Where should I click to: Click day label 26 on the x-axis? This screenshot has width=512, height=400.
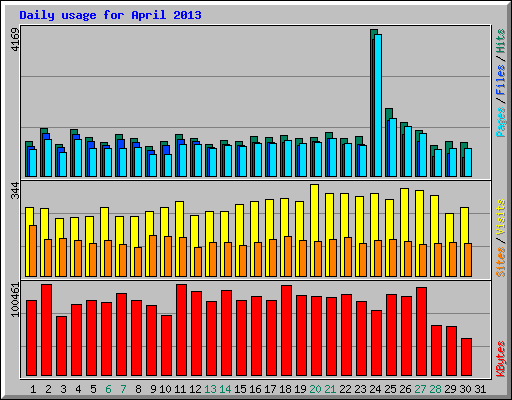[x=405, y=389]
